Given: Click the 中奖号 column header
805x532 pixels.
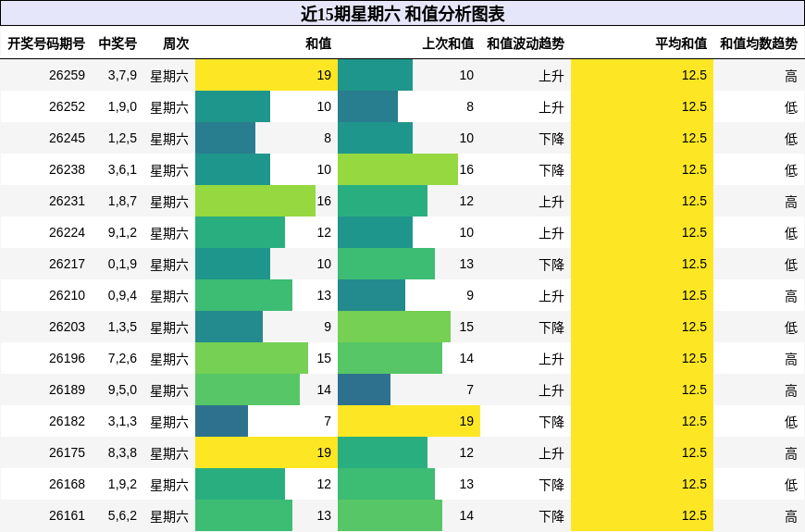Looking at the screenshot, I should pyautogui.click(x=118, y=43).
